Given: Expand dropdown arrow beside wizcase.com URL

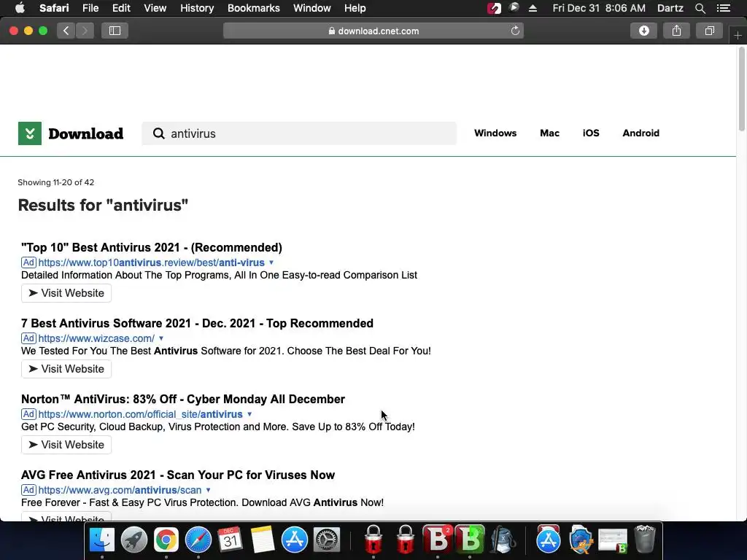Looking at the screenshot, I should pos(161,338).
